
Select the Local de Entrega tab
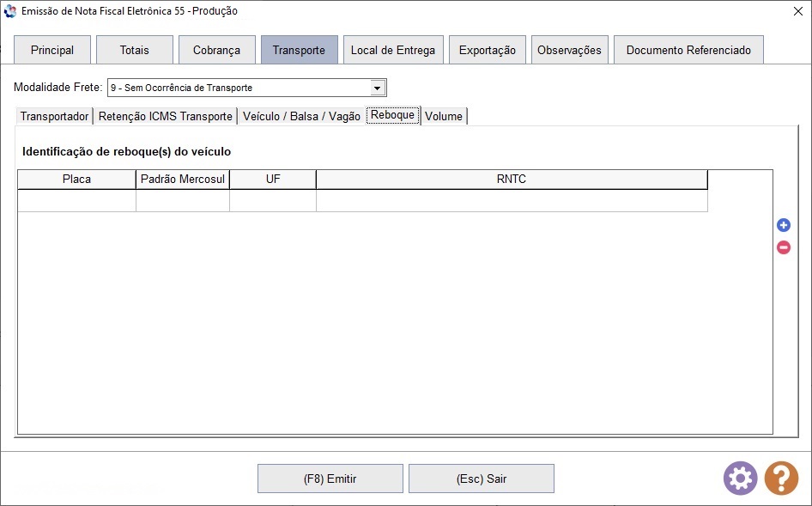click(x=392, y=50)
